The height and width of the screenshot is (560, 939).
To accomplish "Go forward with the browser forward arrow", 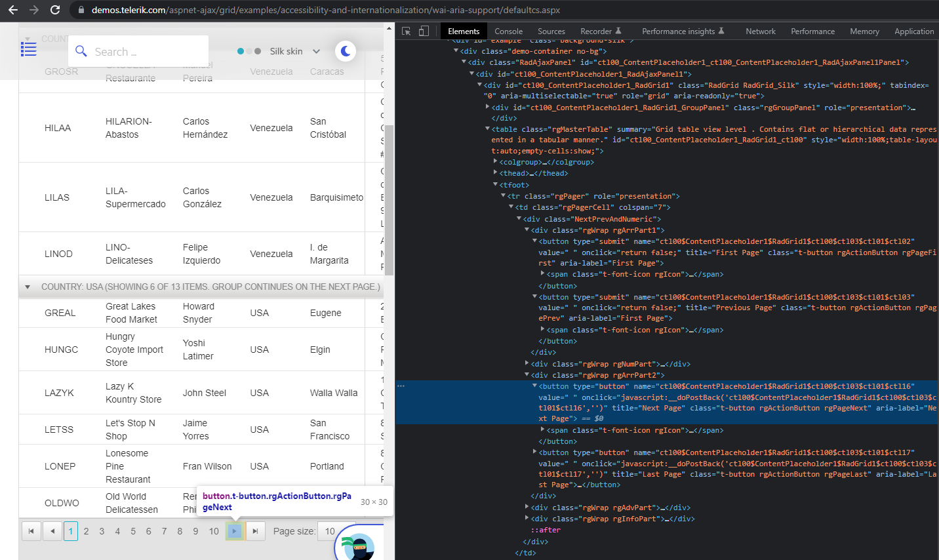I will point(34,10).
